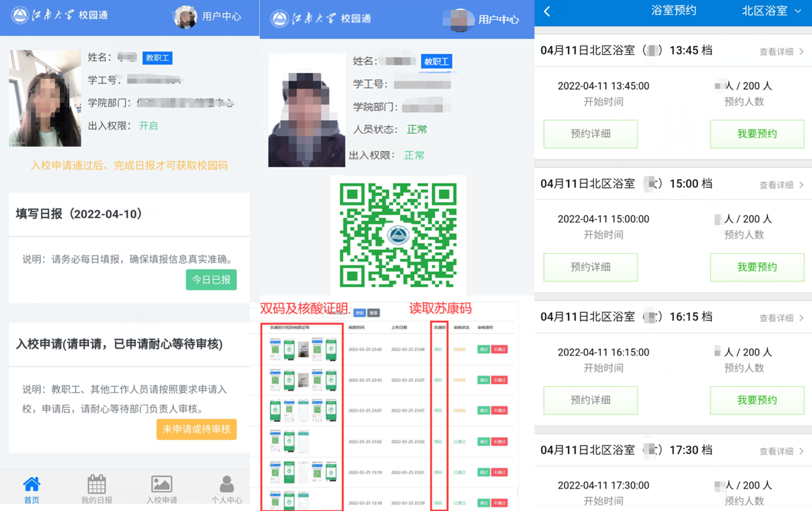Expand 查看详细 for the 16:15 slot
This screenshot has width=812, height=511.
(x=781, y=318)
